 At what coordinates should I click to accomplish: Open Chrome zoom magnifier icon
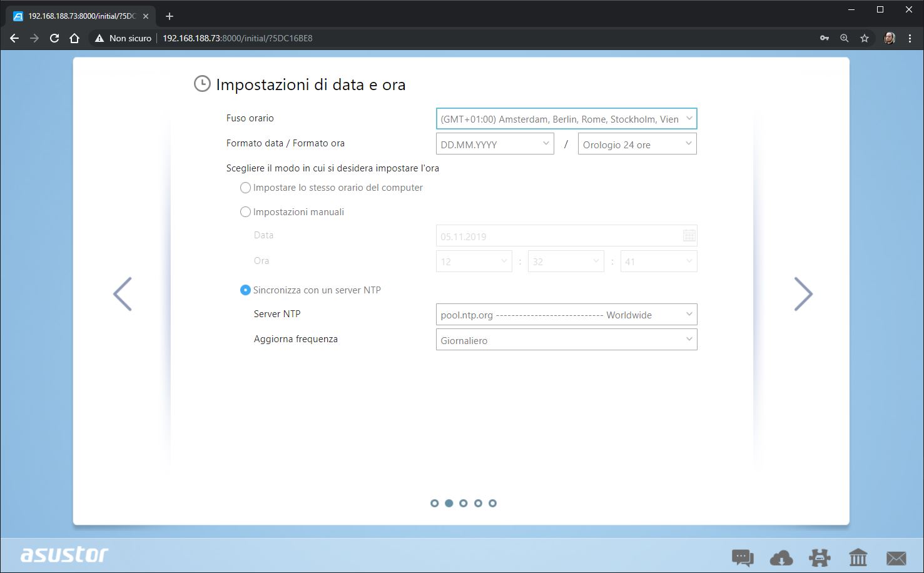[845, 38]
